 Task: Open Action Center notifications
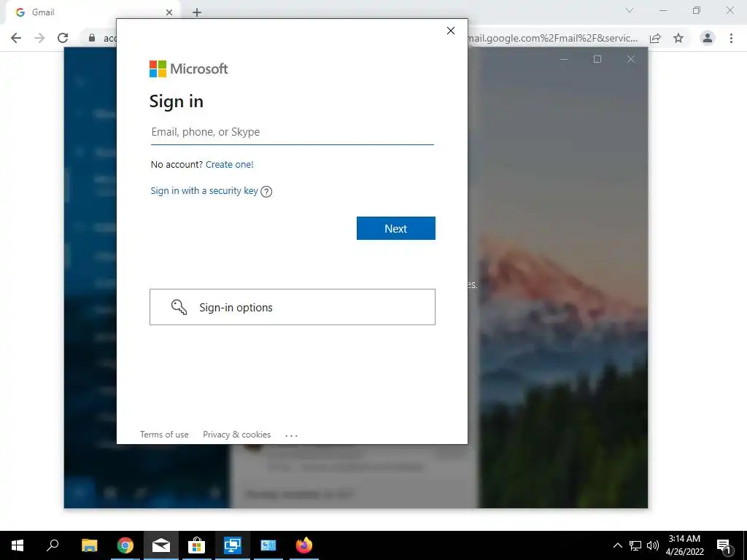(x=724, y=546)
